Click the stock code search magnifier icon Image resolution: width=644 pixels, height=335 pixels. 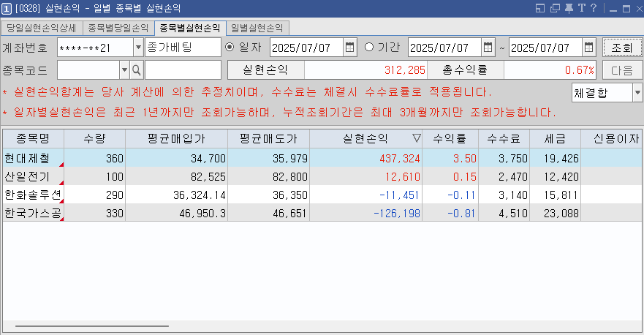pyautogui.click(x=136, y=70)
